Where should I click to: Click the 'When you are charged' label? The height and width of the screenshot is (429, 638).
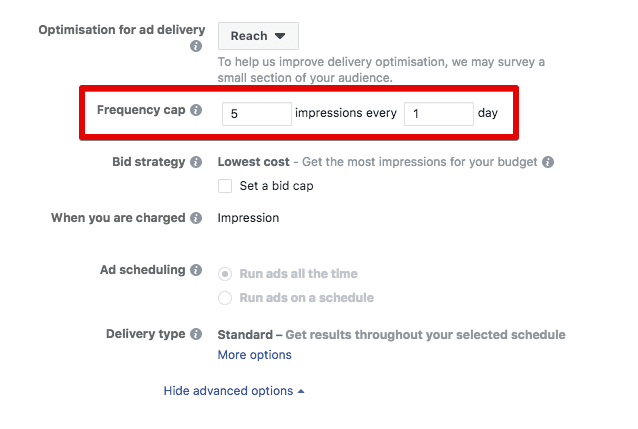tap(118, 218)
